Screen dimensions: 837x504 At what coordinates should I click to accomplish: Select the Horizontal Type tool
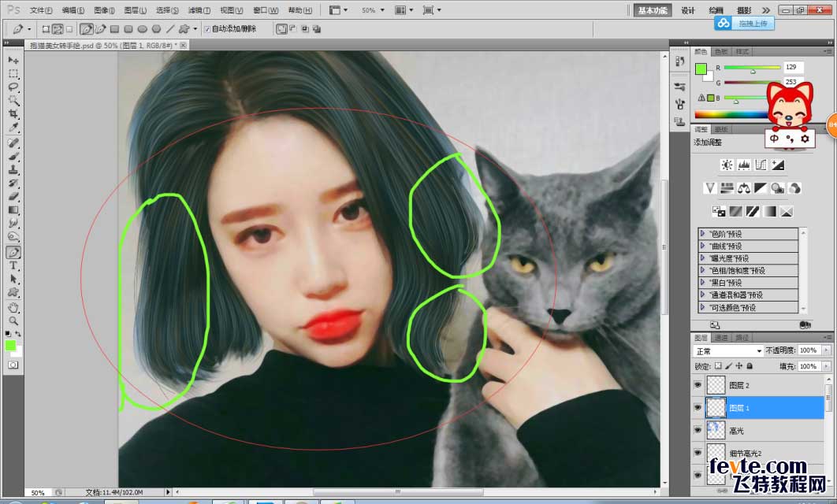(x=13, y=265)
